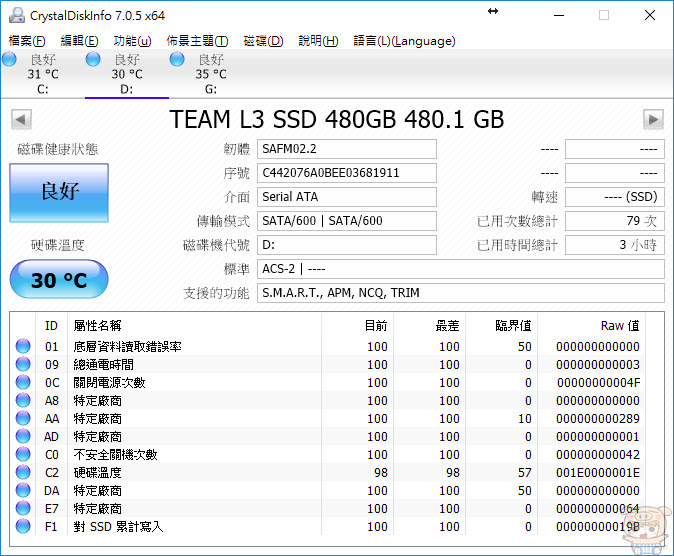Click the power on count field 79 次
The height and width of the screenshot is (556, 674).
(615, 221)
